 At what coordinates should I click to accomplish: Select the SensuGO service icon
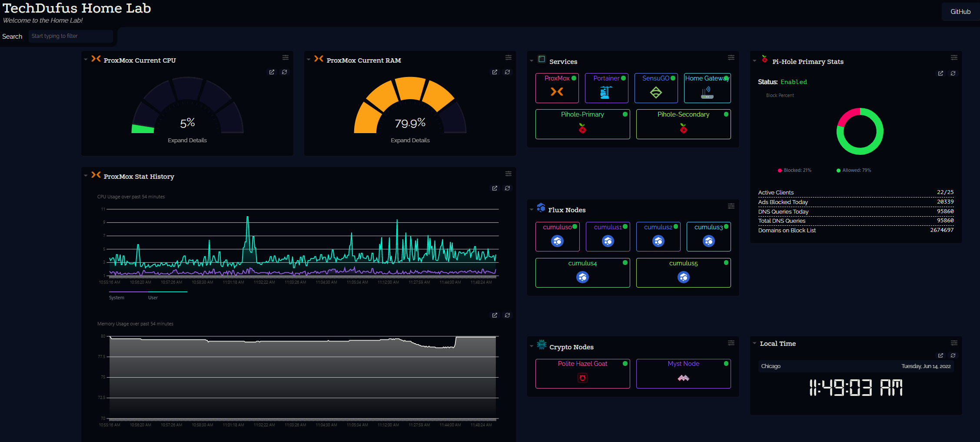pyautogui.click(x=656, y=91)
